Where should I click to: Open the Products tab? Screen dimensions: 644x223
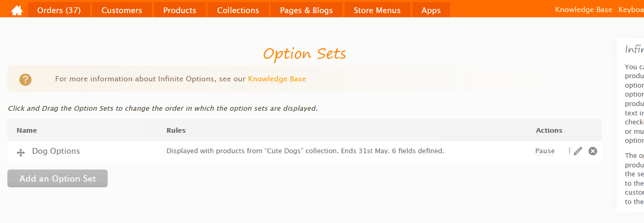click(180, 10)
